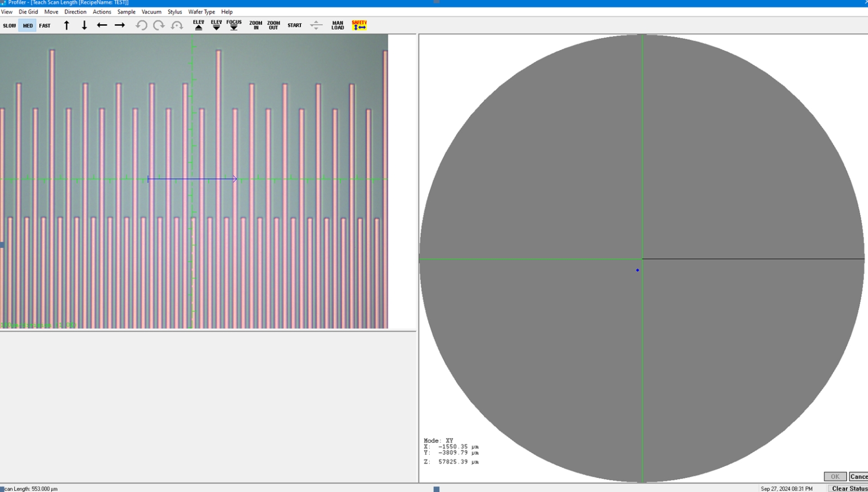Click the ELEV up icon
Viewport: 868px width, 492px height.
point(199,25)
